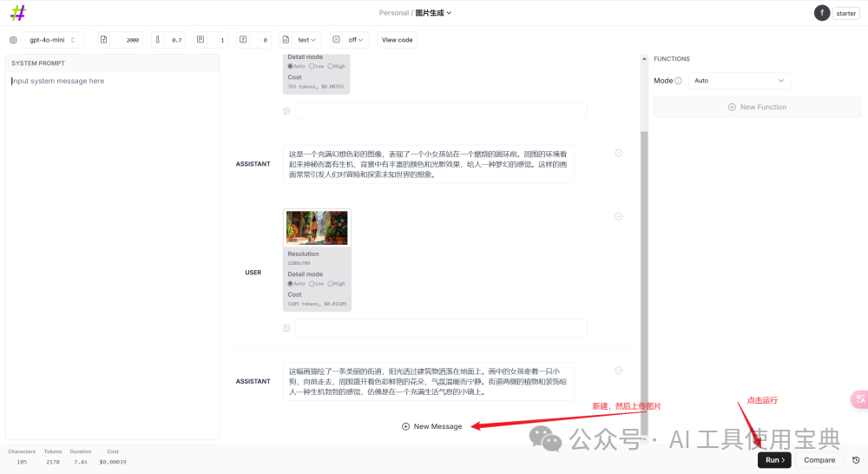Delete the USER message with street image

[x=619, y=216]
